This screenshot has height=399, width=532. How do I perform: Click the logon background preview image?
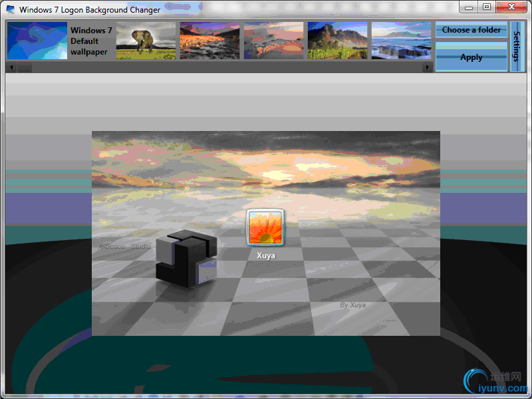pyautogui.click(x=266, y=233)
